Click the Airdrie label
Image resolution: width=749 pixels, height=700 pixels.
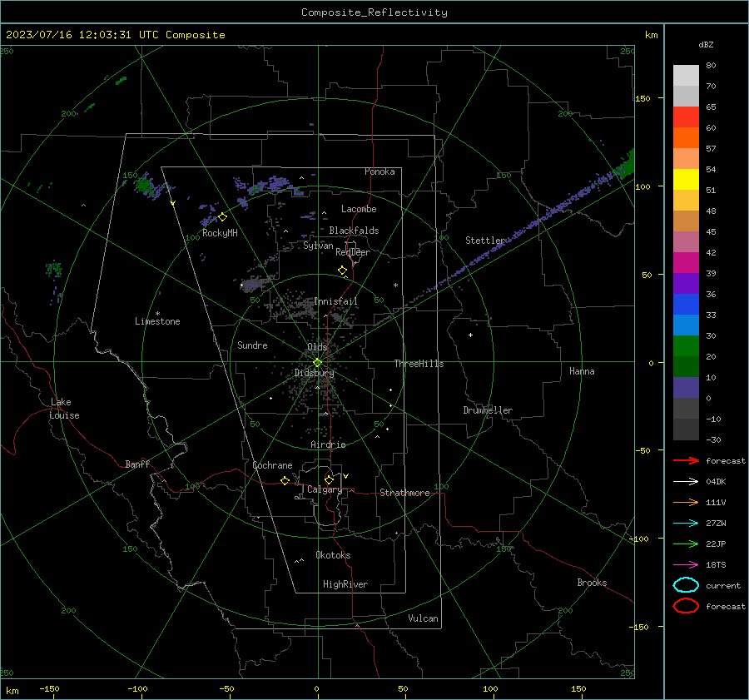tap(328, 444)
